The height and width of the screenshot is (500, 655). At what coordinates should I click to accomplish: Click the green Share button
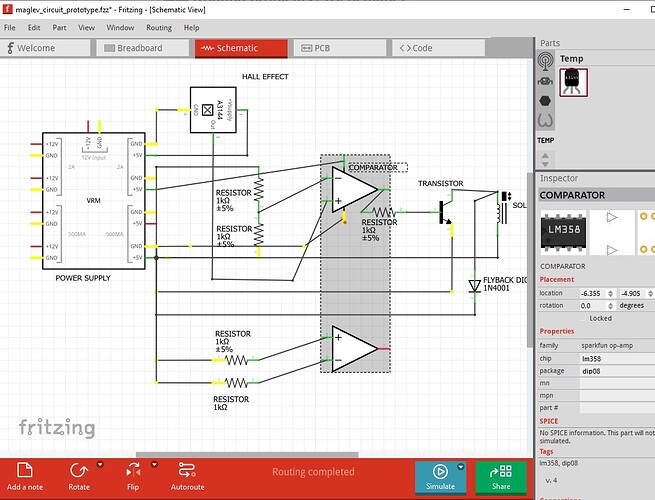pyautogui.click(x=501, y=477)
